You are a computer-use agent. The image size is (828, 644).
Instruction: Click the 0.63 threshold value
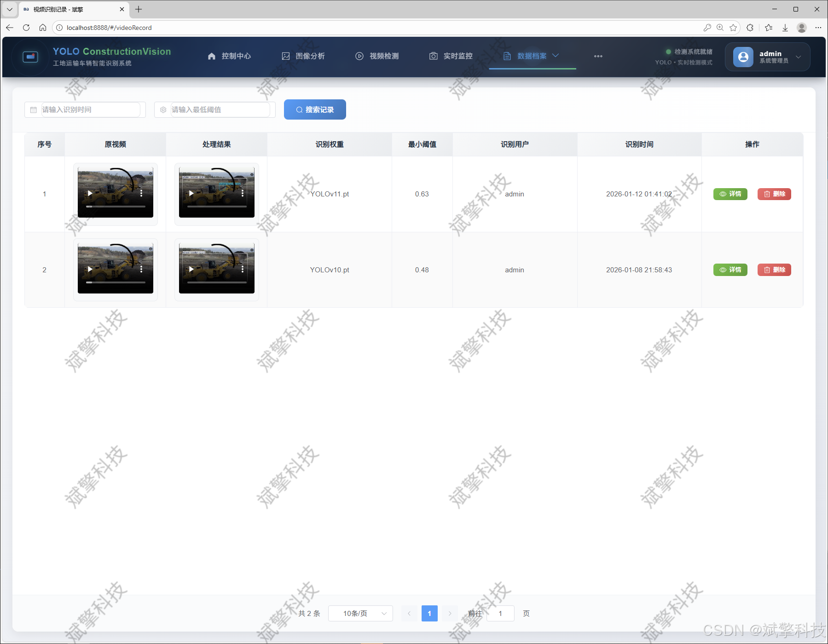[x=422, y=194]
